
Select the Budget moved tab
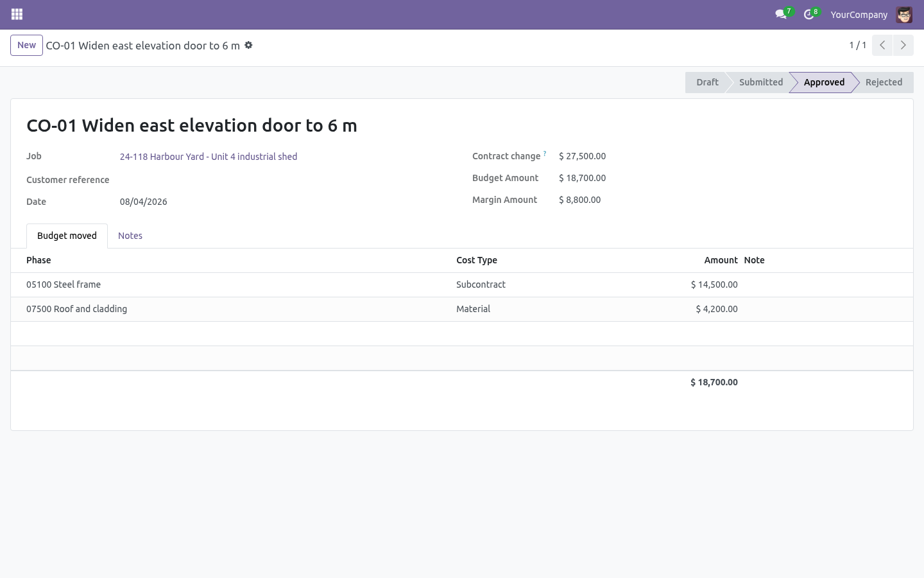tap(67, 236)
